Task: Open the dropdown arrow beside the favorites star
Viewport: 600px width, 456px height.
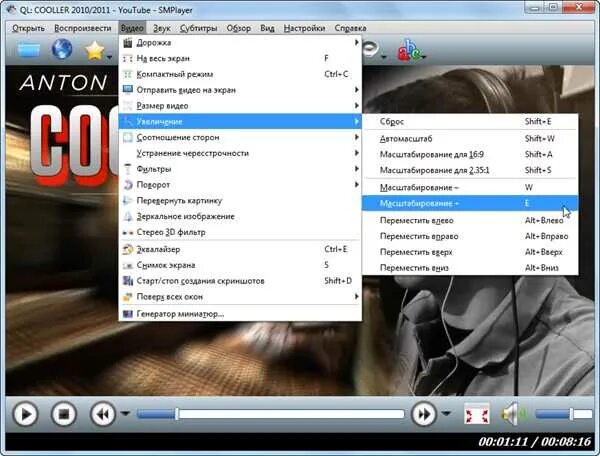Action: click(110, 57)
